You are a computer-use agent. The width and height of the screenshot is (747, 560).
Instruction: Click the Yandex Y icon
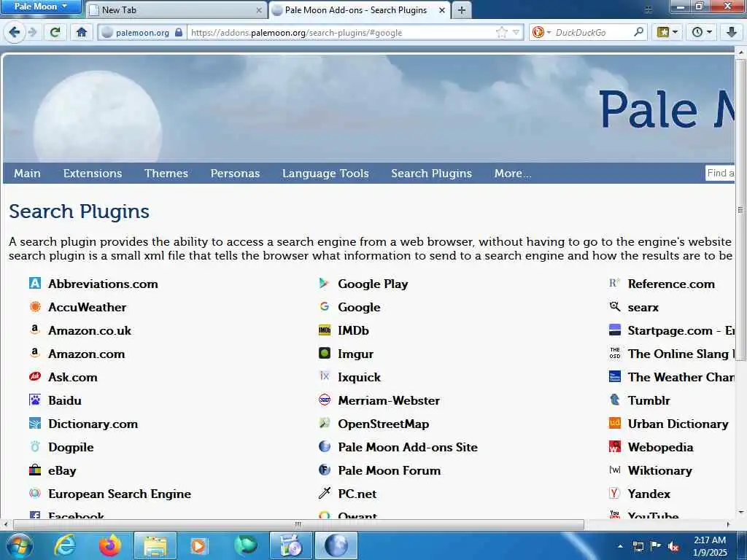click(614, 494)
